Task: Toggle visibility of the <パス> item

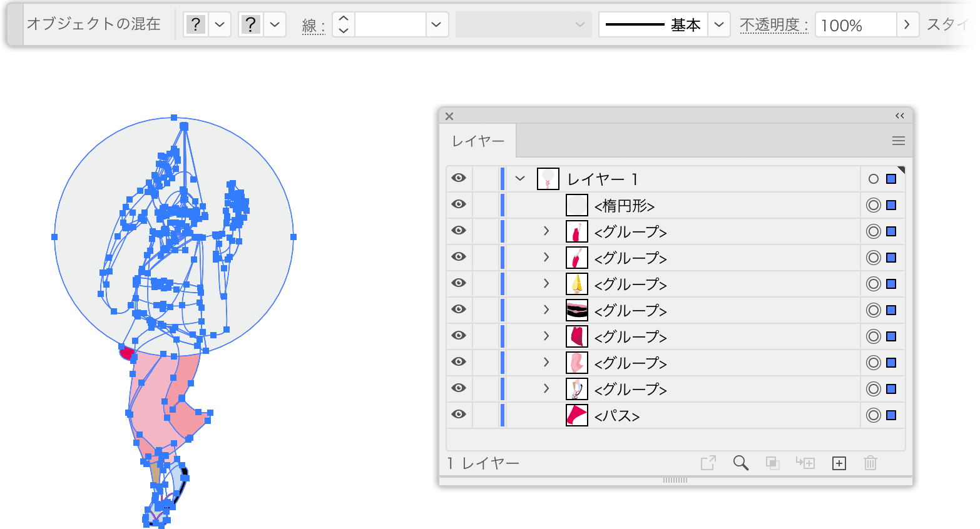Action: pos(459,415)
